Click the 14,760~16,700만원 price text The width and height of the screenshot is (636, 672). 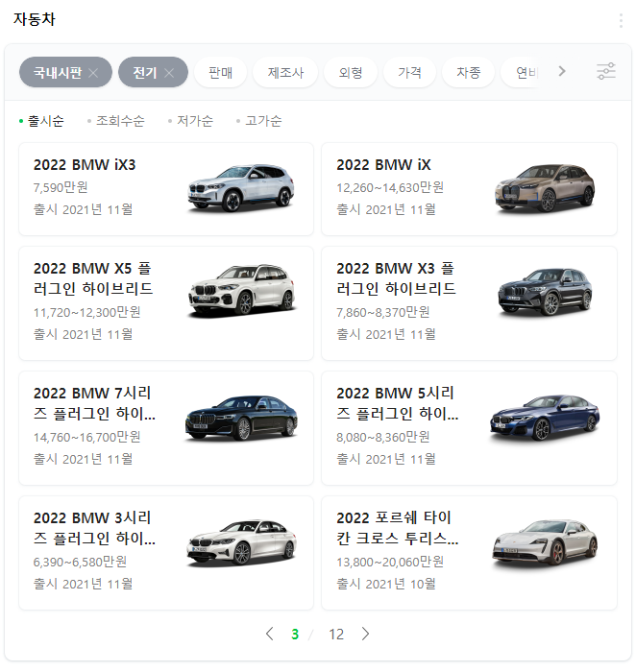pos(87,437)
